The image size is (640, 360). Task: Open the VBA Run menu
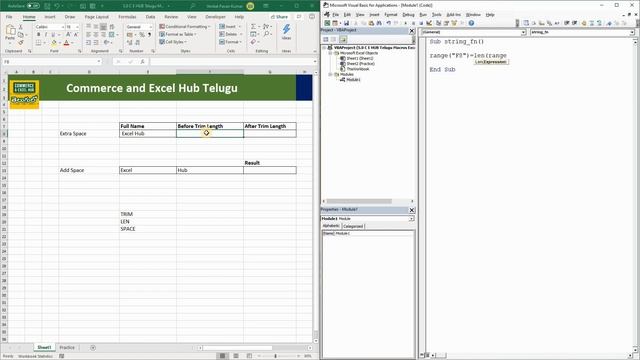tap(423, 15)
